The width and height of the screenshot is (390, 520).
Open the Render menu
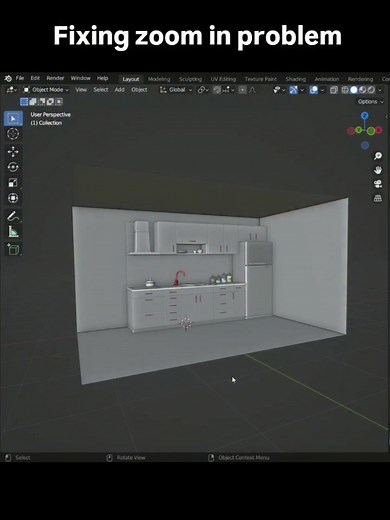tap(55, 78)
